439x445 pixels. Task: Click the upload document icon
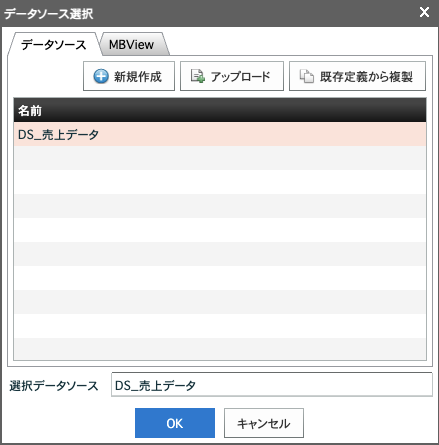click(198, 76)
